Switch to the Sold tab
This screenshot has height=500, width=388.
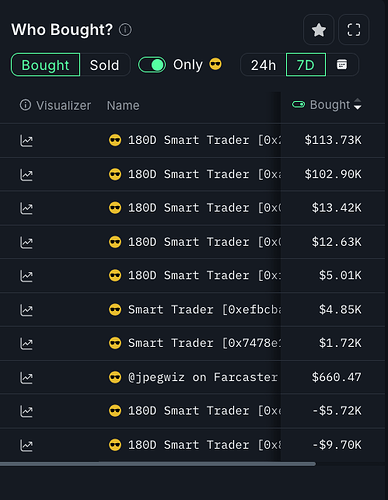pyautogui.click(x=104, y=65)
